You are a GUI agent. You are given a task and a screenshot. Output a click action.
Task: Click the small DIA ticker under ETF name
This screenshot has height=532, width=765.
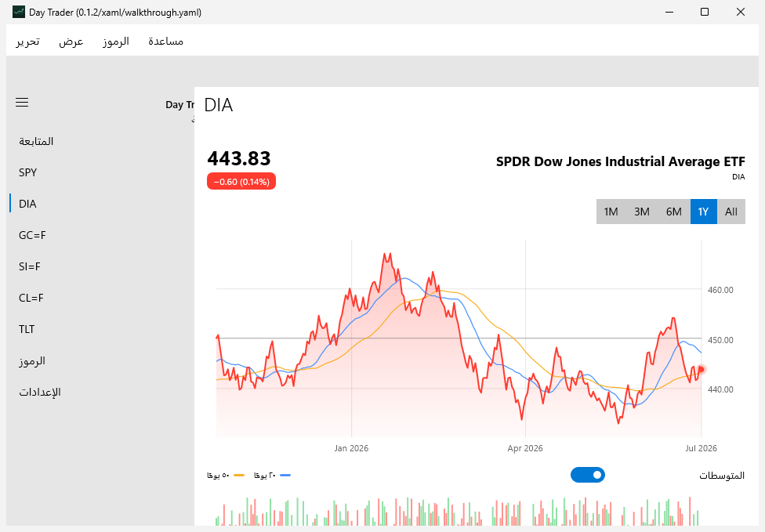[x=738, y=176]
